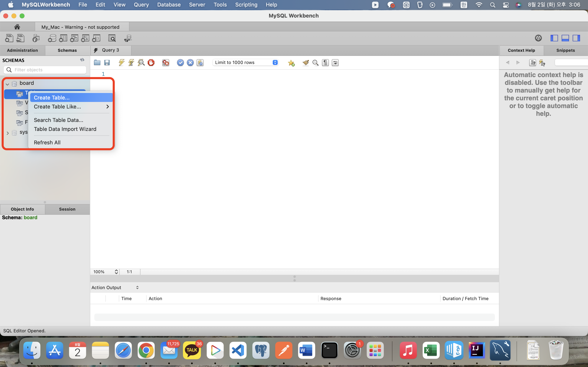Click the Beautify query broom icon
This screenshot has width=588, height=367.
(306, 63)
